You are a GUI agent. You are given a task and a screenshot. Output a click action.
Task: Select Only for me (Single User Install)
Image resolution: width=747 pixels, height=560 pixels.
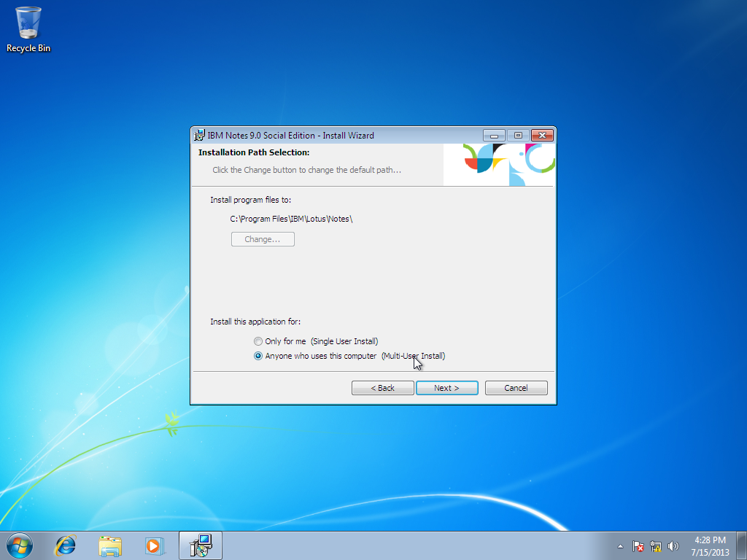point(258,341)
